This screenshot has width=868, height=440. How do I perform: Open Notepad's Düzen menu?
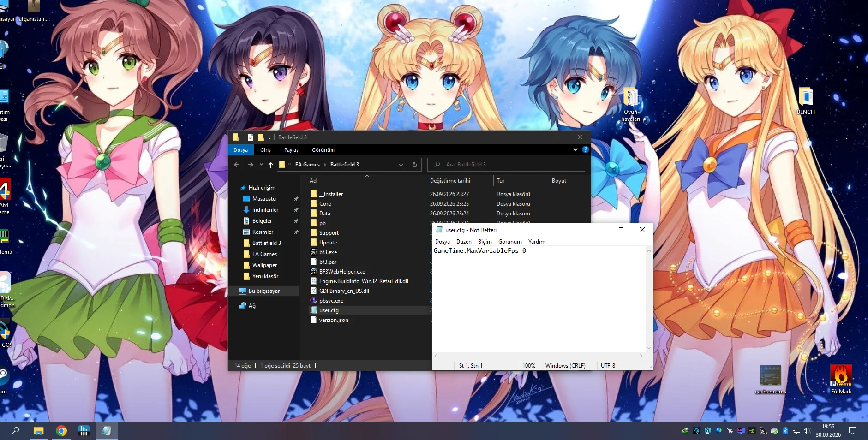pyautogui.click(x=464, y=242)
